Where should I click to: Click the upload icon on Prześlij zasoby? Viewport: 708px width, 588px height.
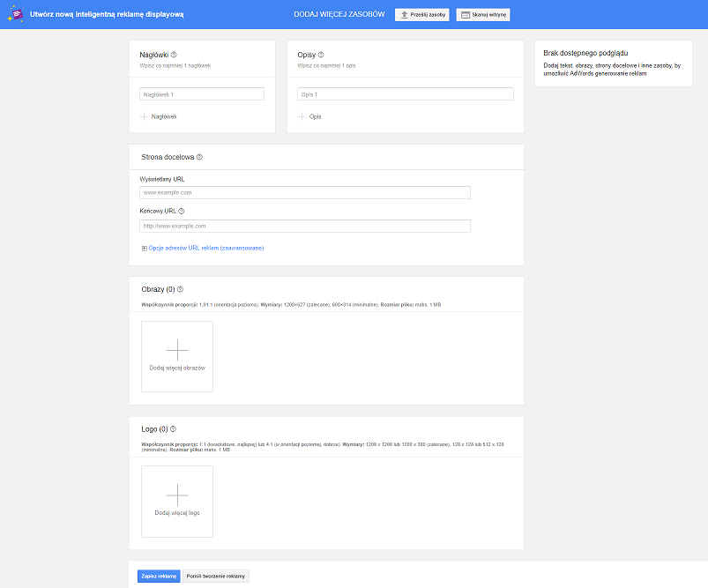404,14
